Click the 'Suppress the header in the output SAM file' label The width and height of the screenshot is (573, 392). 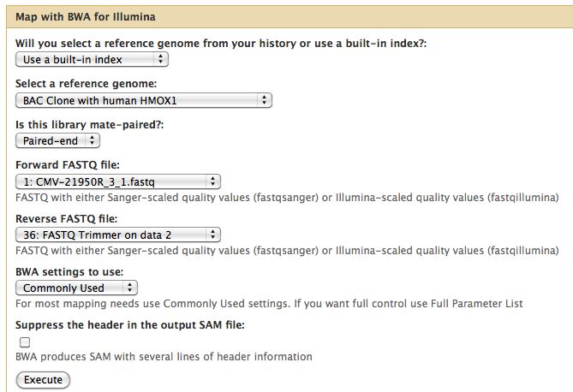click(131, 325)
